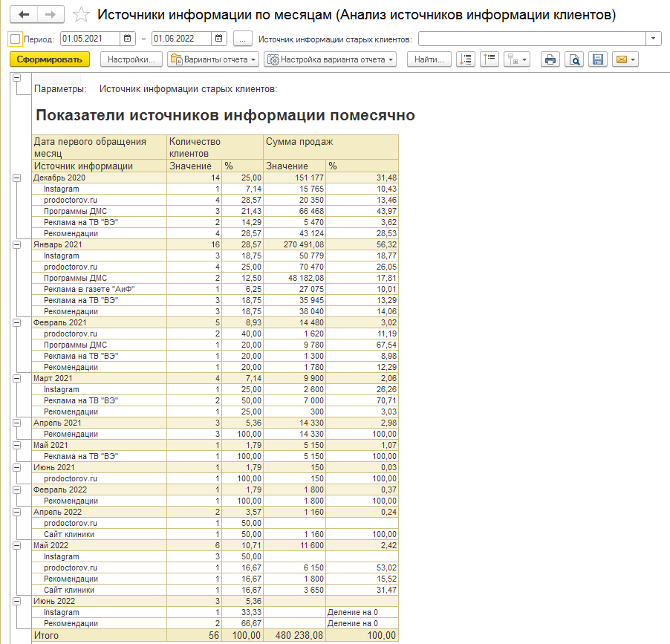
Task: Select the Март 2021 row label
Action: pos(53,378)
